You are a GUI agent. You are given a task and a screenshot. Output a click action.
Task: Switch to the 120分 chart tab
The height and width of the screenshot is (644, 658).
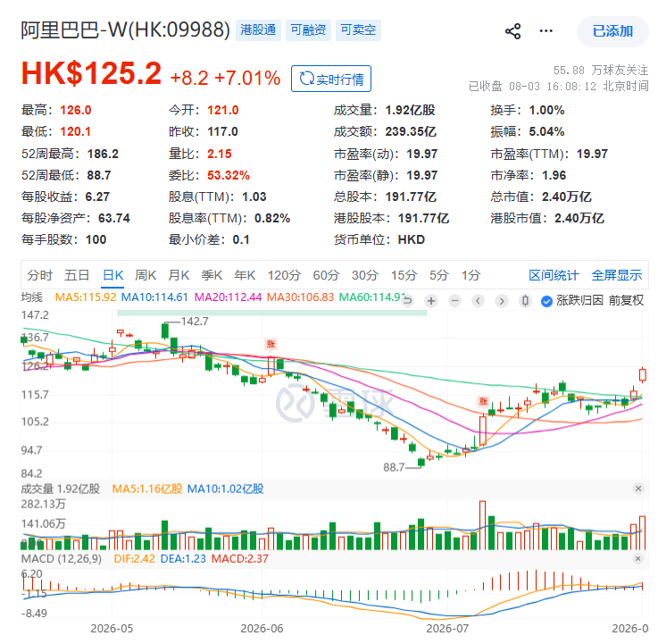[x=284, y=275]
